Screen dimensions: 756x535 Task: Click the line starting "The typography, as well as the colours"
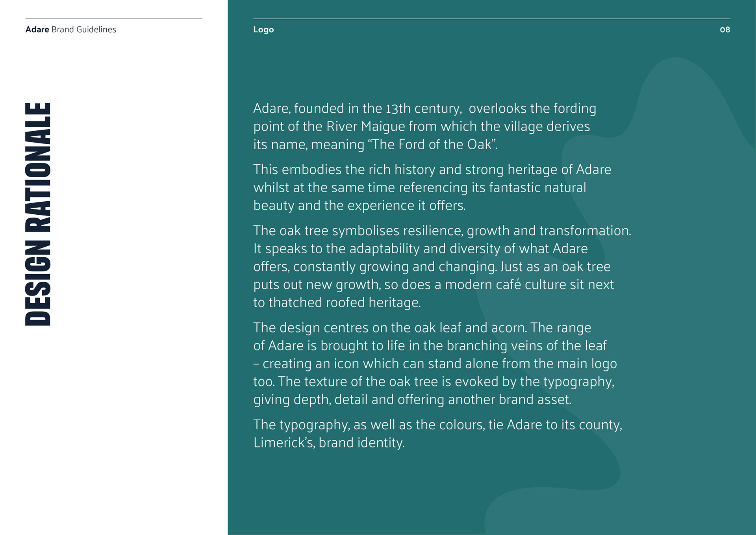pos(437,425)
